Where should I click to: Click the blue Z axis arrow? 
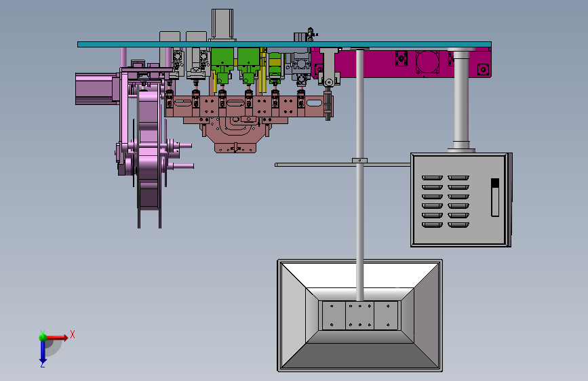point(43,353)
